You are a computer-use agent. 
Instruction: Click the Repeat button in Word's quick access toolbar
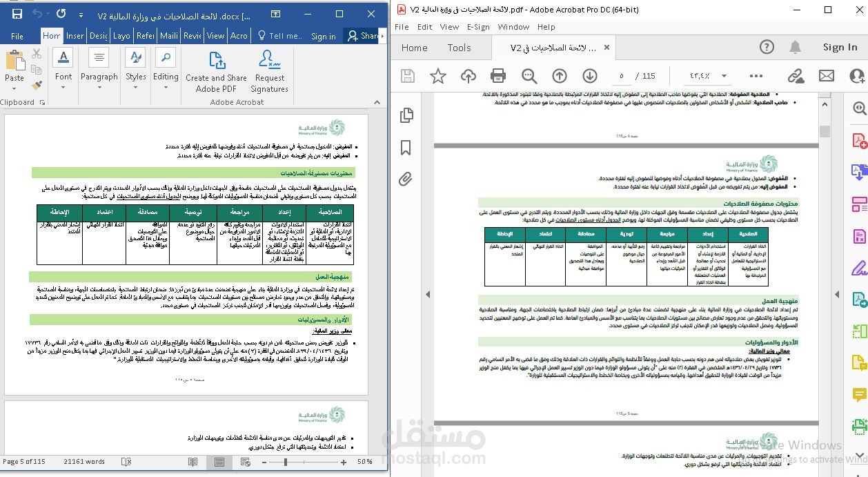coord(61,14)
